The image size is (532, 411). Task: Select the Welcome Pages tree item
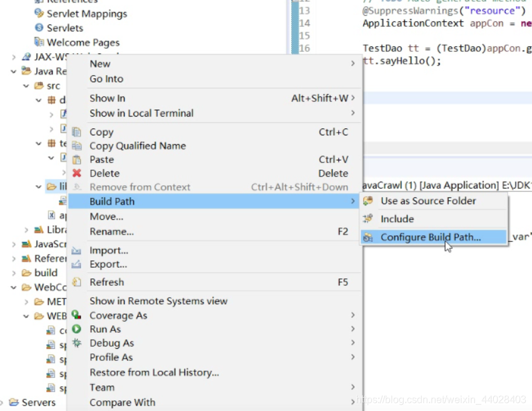coord(83,43)
